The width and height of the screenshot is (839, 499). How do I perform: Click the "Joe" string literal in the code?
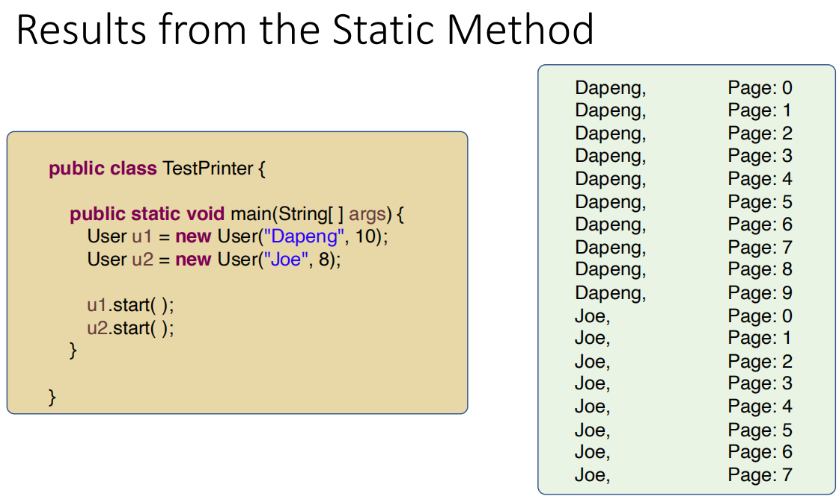(294, 260)
